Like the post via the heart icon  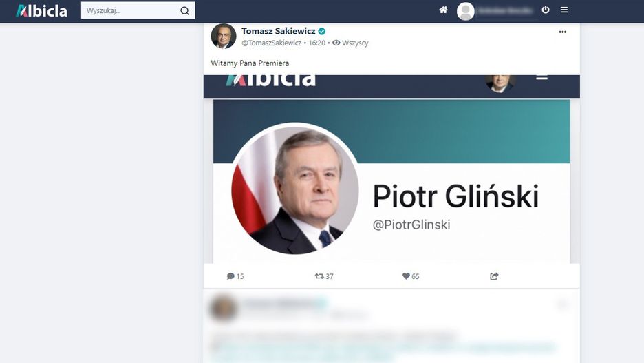point(406,276)
